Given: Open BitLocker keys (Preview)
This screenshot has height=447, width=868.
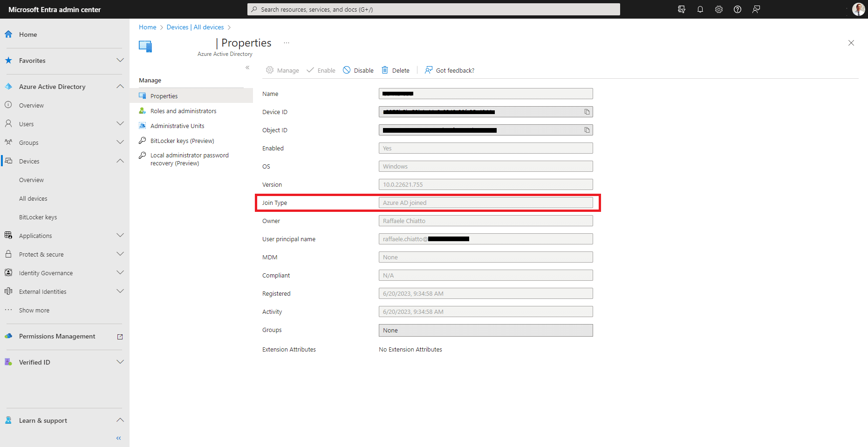Looking at the screenshot, I should pyautogui.click(x=182, y=141).
